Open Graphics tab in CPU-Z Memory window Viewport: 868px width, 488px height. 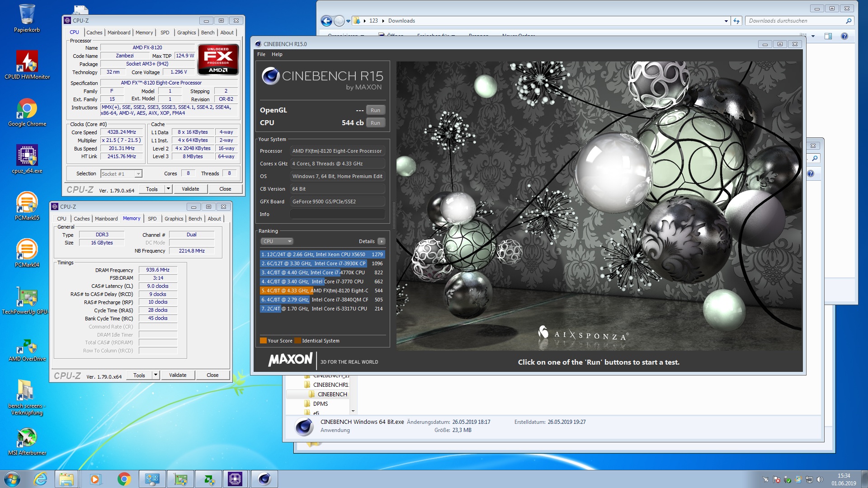click(x=174, y=219)
